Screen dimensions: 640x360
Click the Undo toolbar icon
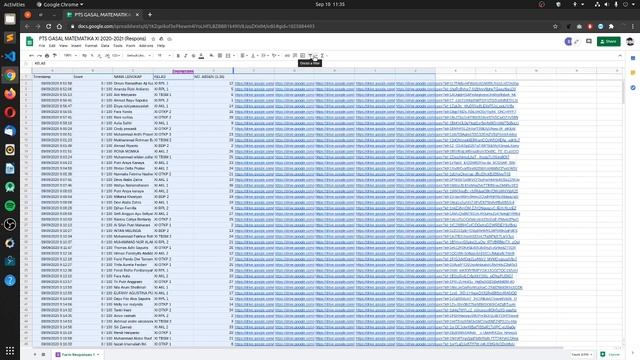pyautogui.click(x=31, y=56)
